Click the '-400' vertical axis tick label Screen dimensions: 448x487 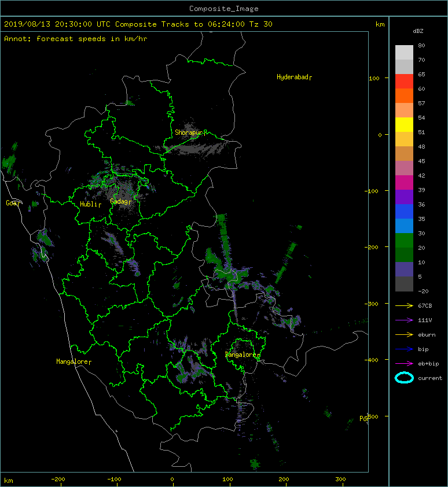(371, 360)
